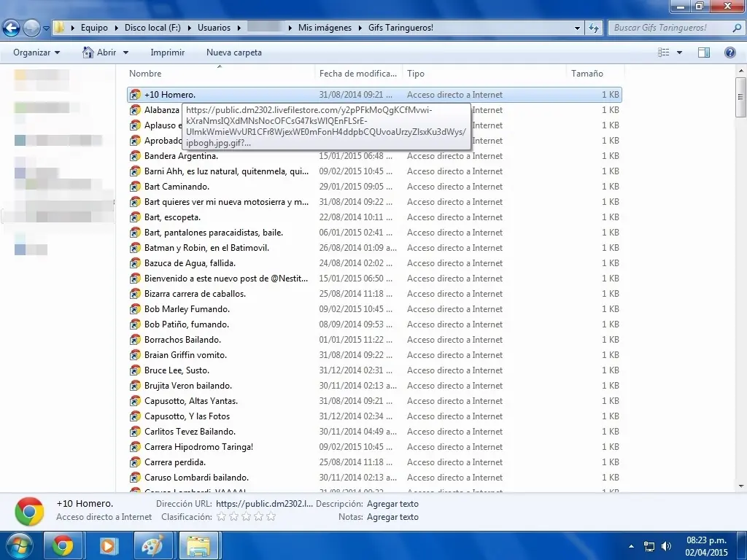Click Agregar texto next to Notas
The width and height of the screenshot is (747, 560).
pyautogui.click(x=392, y=517)
